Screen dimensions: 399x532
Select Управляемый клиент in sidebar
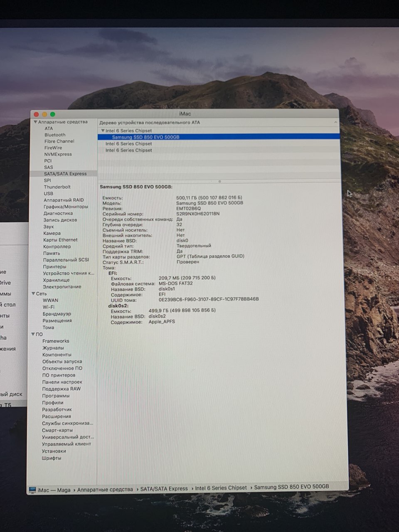66,444
